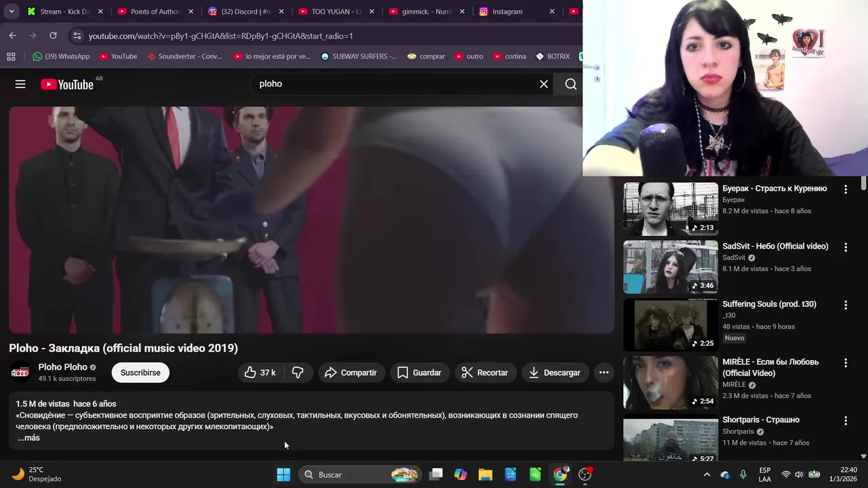Screen dimensions: 868x488
Task: Reload the current page
Action: (x=53, y=35)
